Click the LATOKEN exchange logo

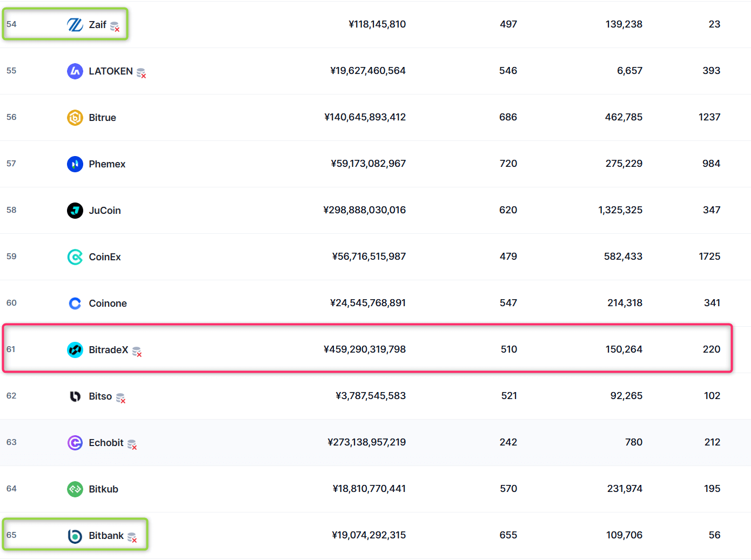(75, 71)
